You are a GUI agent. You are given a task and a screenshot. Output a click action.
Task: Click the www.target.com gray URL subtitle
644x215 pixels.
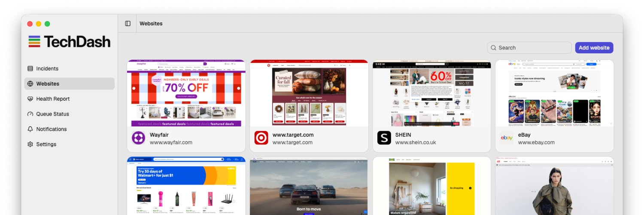click(x=292, y=142)
